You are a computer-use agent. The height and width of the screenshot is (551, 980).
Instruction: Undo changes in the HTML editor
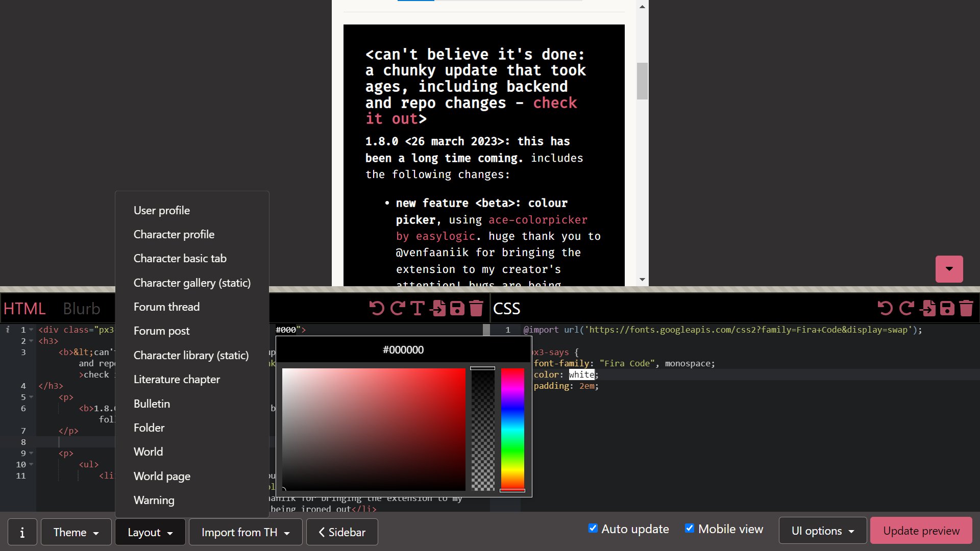tap(377, 309)
